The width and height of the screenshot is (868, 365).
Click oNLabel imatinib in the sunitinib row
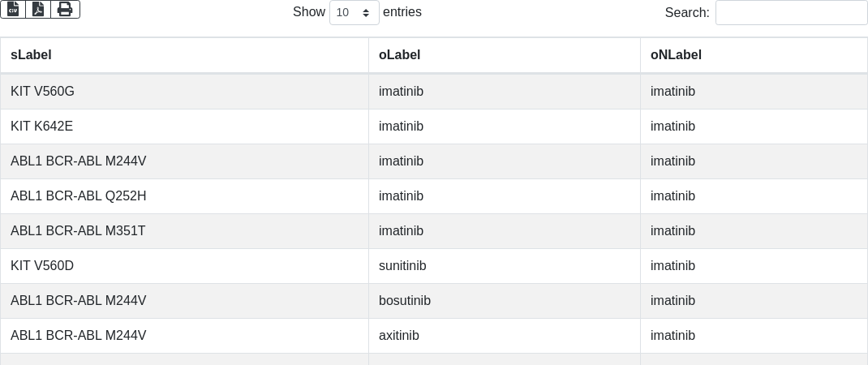[x=672, y=266]
